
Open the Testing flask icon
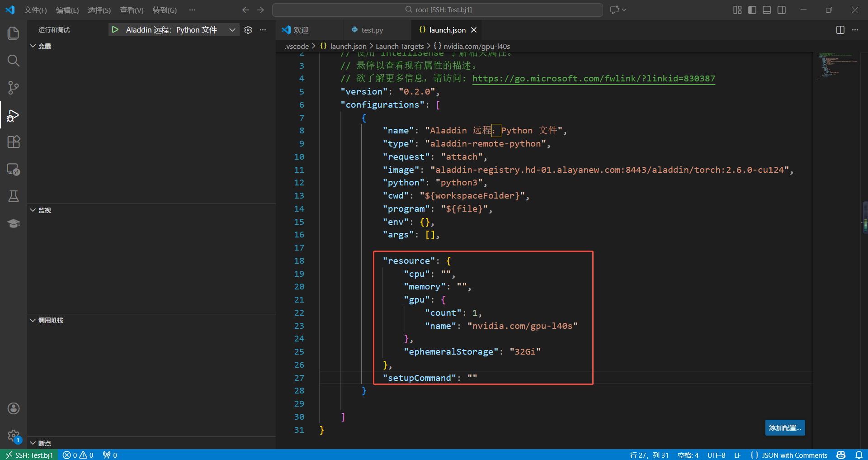pos(14,196)
